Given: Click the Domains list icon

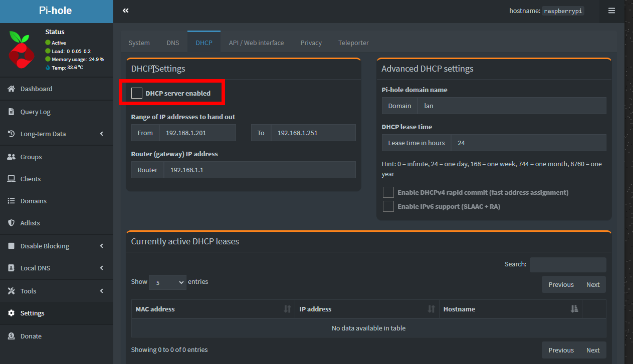Looking at the screenshot, I should 11,201.
